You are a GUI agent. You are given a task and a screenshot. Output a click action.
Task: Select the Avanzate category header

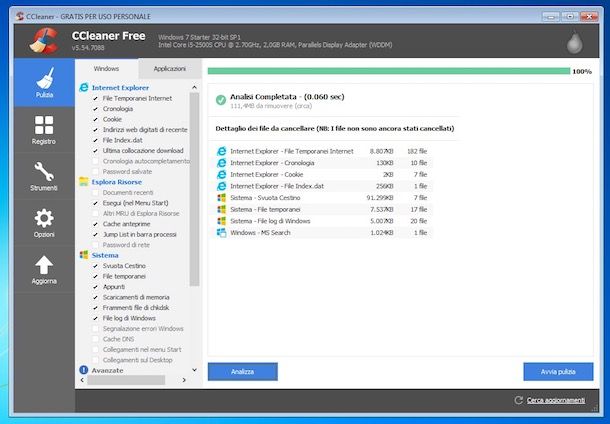click(107, 370)
